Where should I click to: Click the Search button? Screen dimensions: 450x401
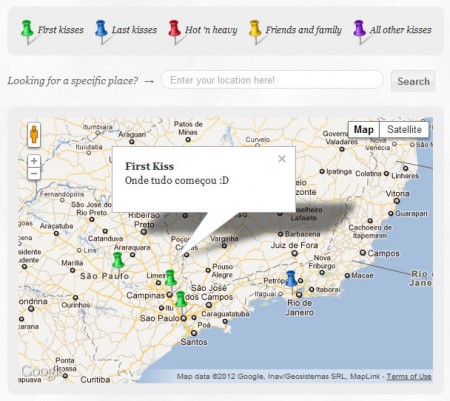pos(413,81)
